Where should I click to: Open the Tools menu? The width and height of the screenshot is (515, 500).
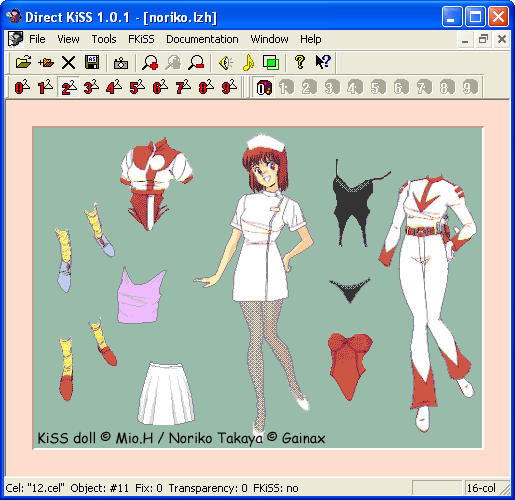click(x=104, y=39)
